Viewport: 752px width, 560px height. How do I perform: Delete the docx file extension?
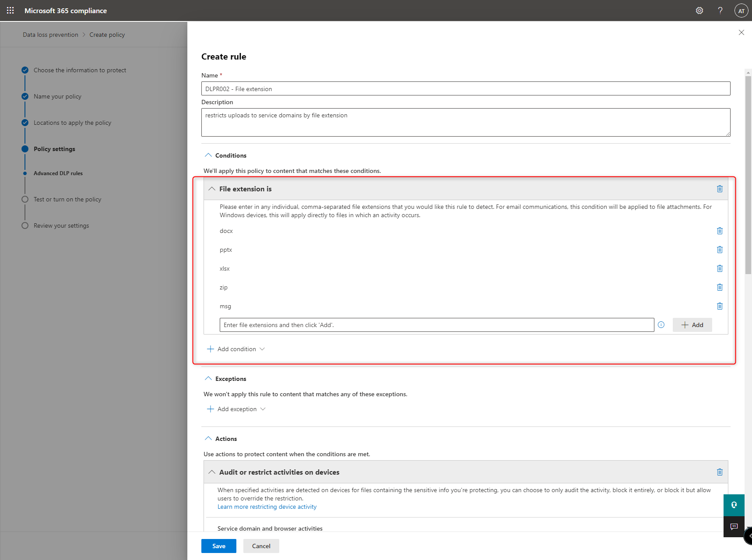[720, 231]
